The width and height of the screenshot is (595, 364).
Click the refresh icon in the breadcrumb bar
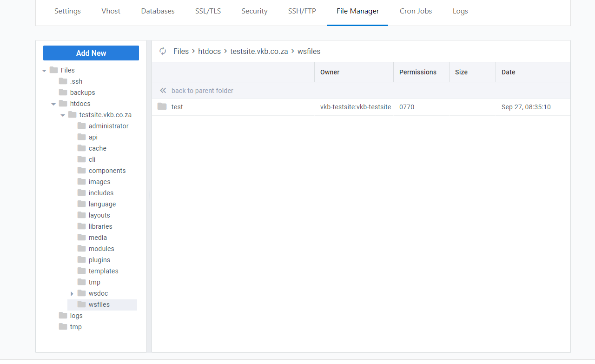click(x=162, y=51)
